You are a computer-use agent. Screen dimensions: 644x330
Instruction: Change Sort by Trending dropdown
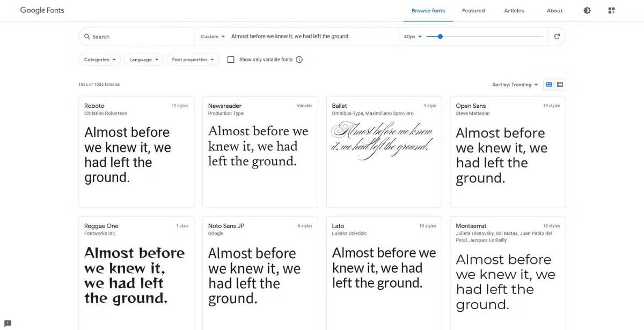tap(515, 85)
